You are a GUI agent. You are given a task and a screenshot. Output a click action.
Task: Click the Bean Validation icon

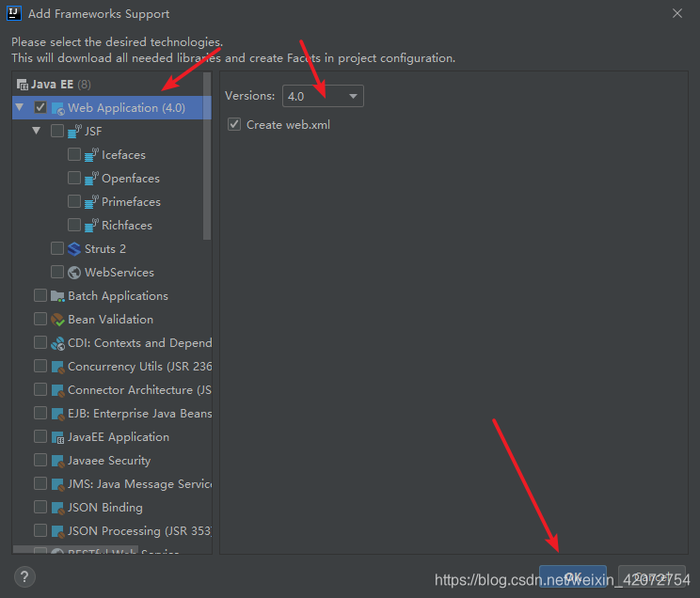pyautogui.click(x=57, y=320)
